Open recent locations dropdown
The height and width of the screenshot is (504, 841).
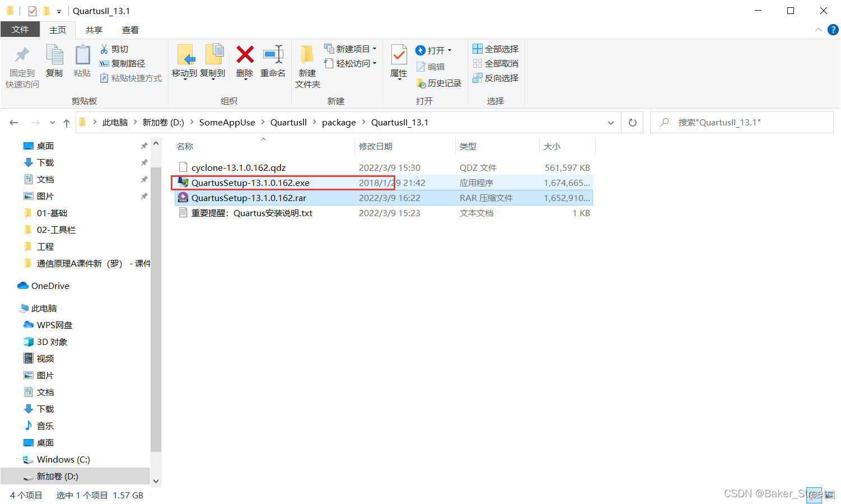(52, 123)
